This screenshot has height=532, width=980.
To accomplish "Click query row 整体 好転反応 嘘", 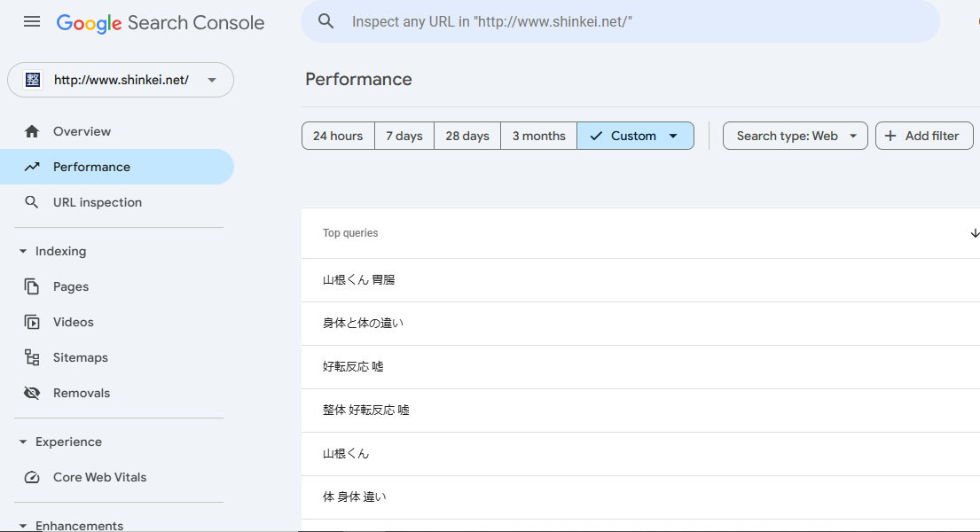I will 640,411.
